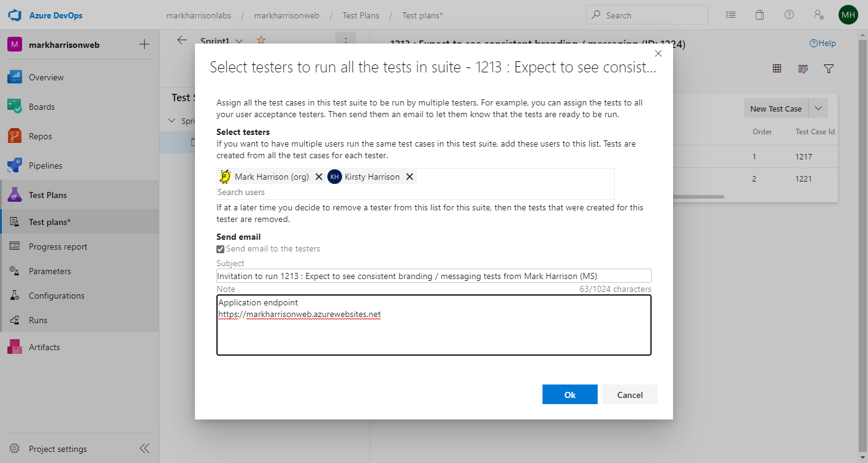
Task: Open Progress report page
Action: [58, 247]
